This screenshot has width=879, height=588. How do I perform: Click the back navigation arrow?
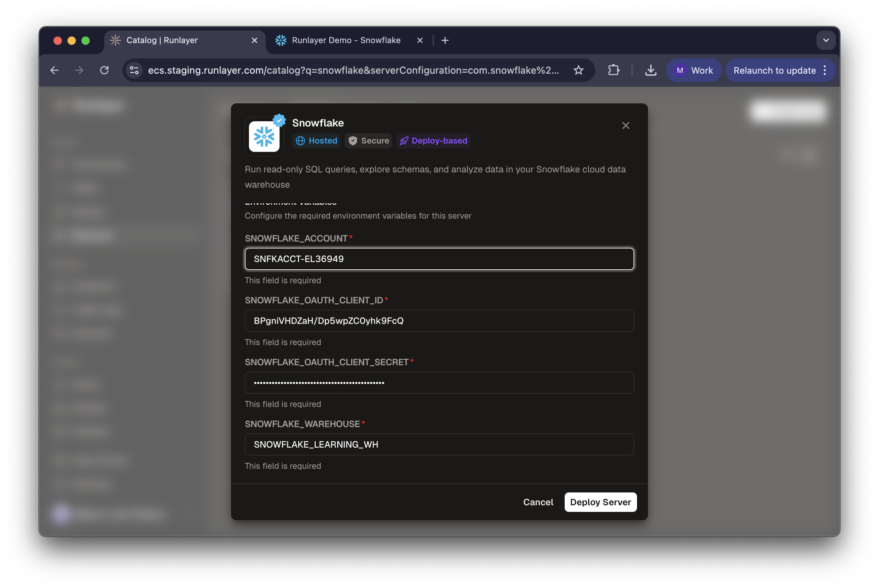click(x=54, y=70)
